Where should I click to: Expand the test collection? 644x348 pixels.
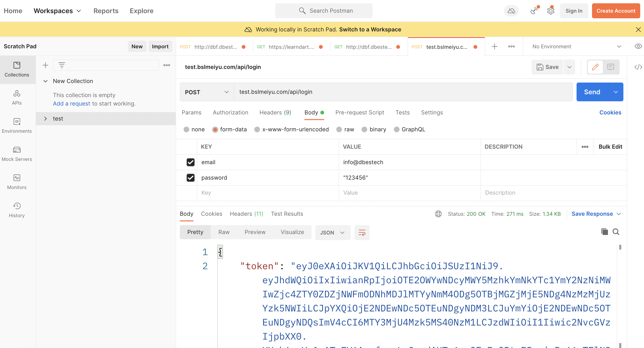click(x=45, y=119)
